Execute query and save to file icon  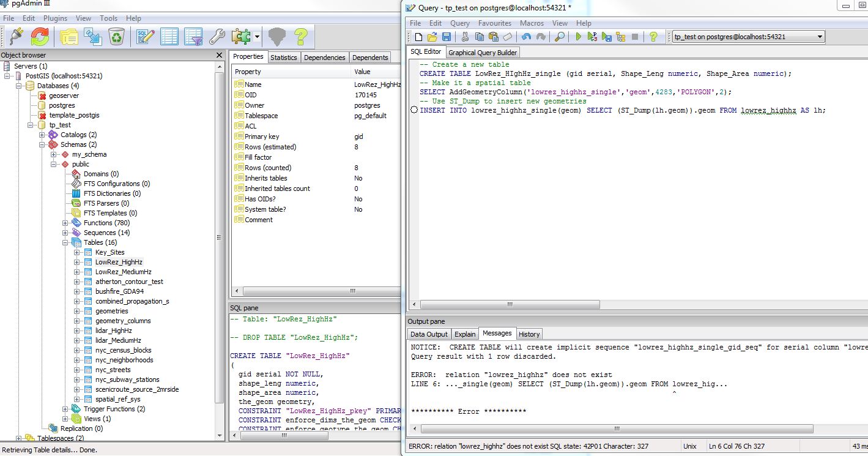point(606,37)
